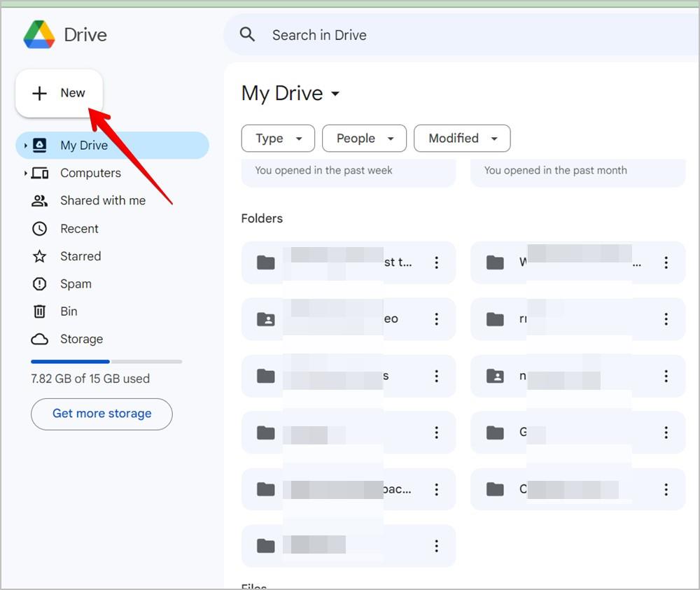The width and height of the screenshot is (700, 590).
Task: Click Get more storage button
Action: [x=101, y=414]
